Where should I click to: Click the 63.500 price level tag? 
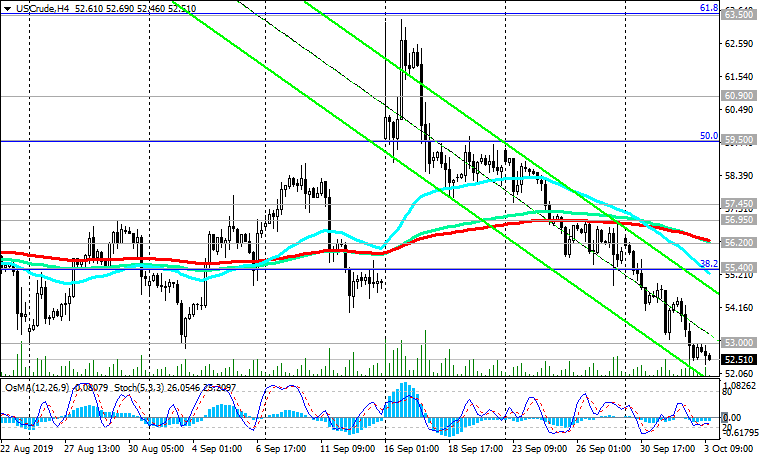[x=739, y=15]
